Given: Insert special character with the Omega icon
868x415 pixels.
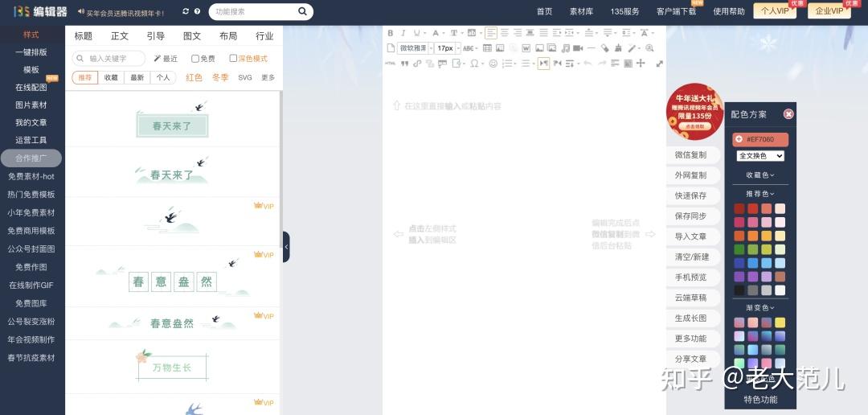Looking at the screenshot, I should click(x=474, y=64).
